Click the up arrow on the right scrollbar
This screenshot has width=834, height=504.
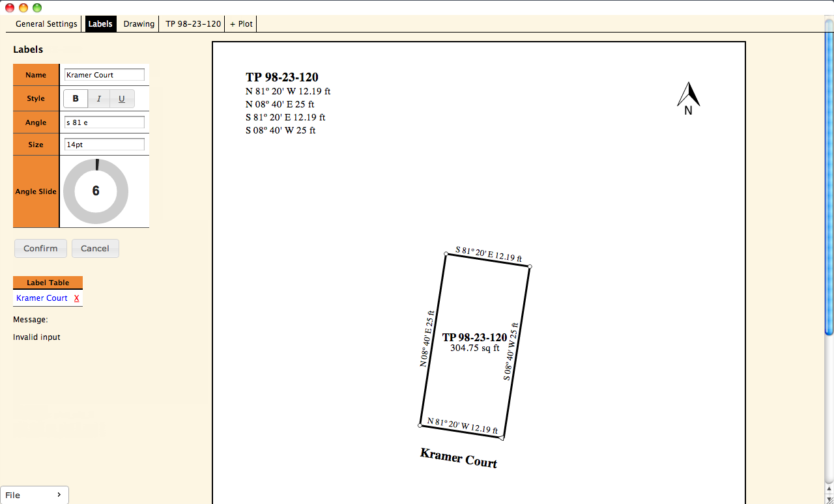(828, 490)
